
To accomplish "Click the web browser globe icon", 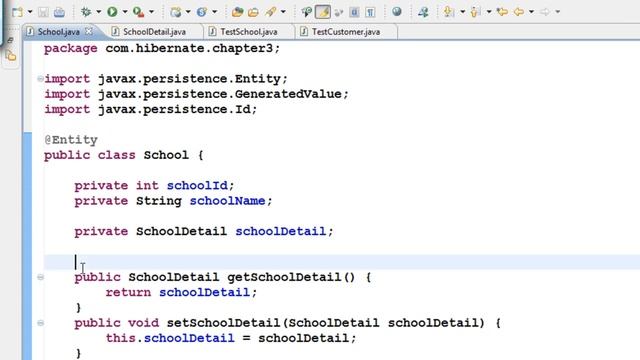I will point(396,12).
